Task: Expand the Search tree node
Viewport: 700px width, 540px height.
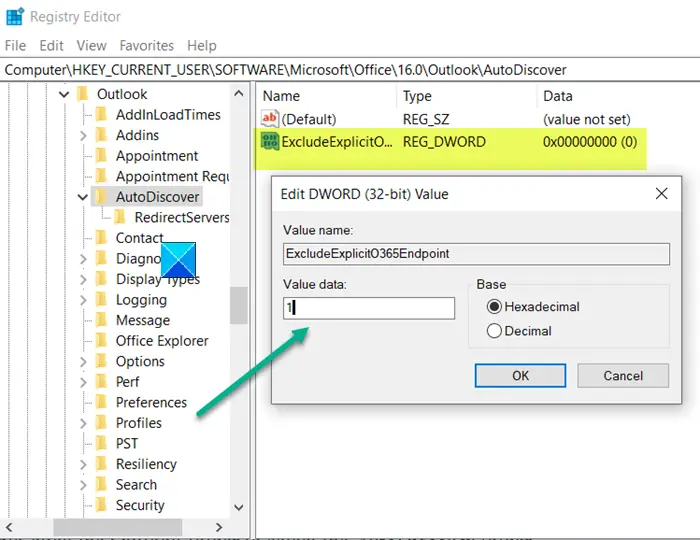Action: click(x=83, y=484)
